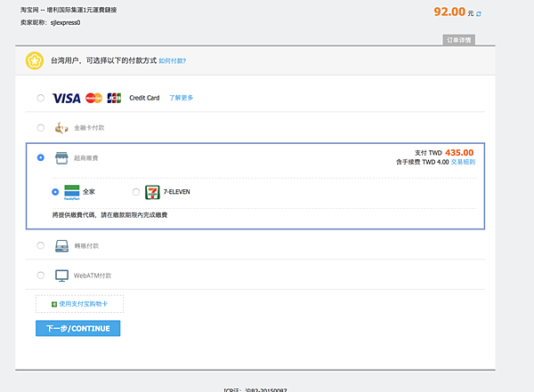Click the 轉賬付款 label
This screenshot has height=392, width=534.
[86, 245]
